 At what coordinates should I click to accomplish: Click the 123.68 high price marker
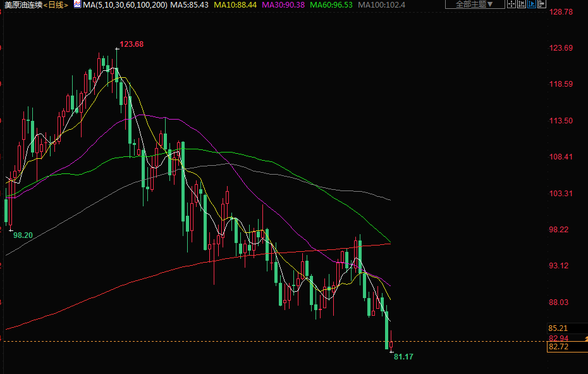(x=132, y=44)
